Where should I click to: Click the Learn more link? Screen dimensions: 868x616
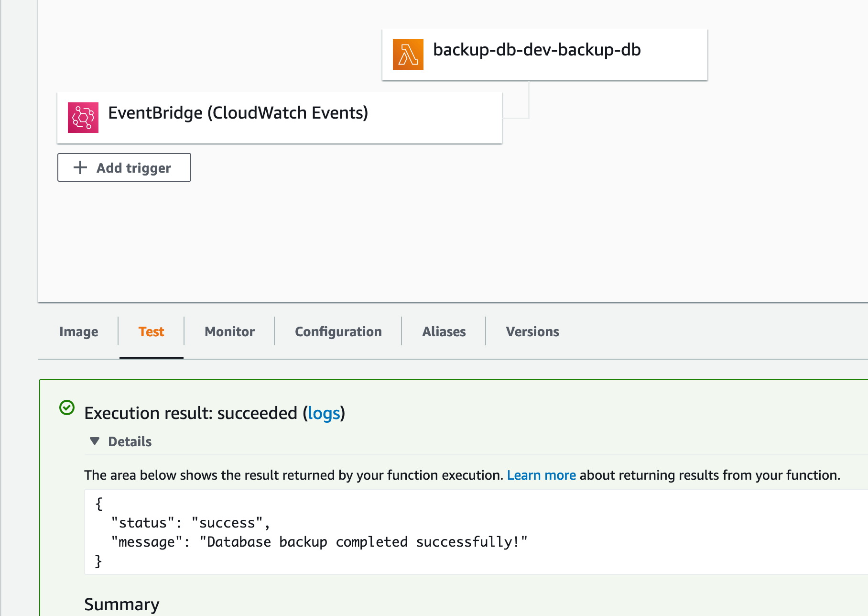[542, 475]
